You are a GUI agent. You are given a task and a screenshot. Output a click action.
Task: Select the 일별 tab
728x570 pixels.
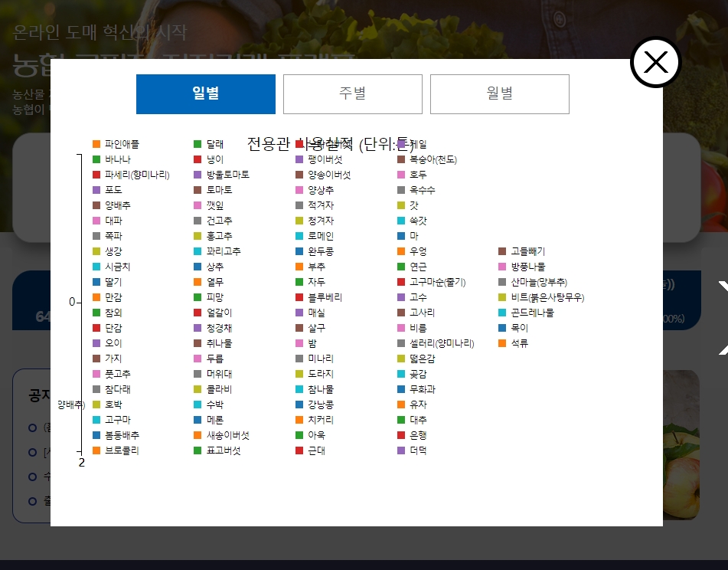click(x=206, y=93)
